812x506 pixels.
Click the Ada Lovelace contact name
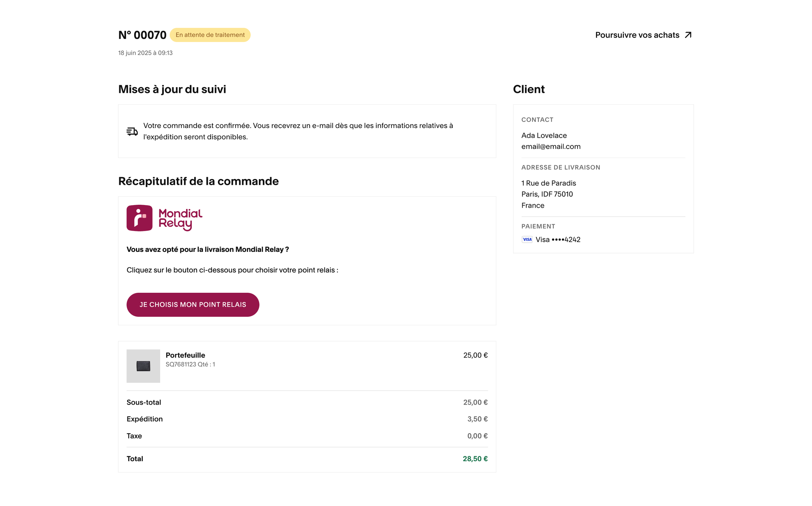544,136
